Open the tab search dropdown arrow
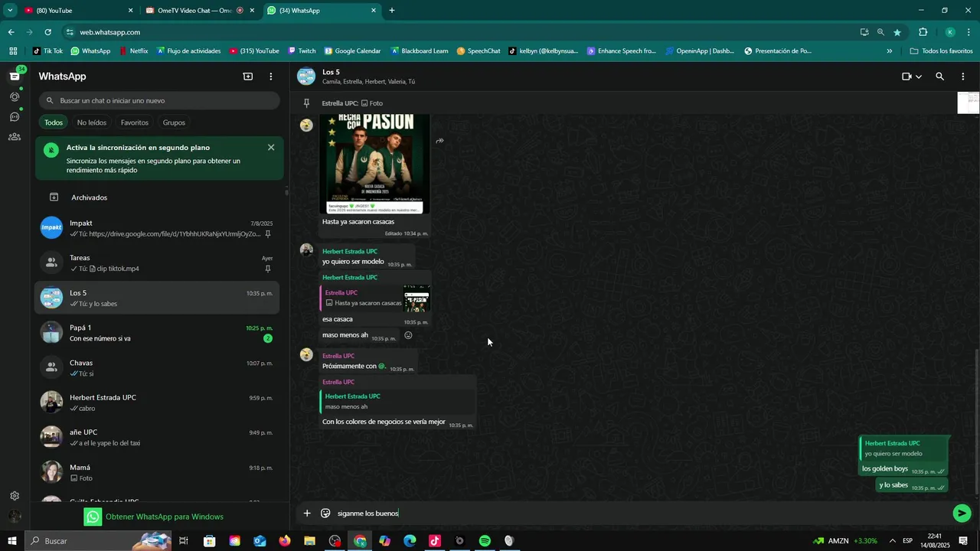The image size is (980, 551). pos(10,11)
